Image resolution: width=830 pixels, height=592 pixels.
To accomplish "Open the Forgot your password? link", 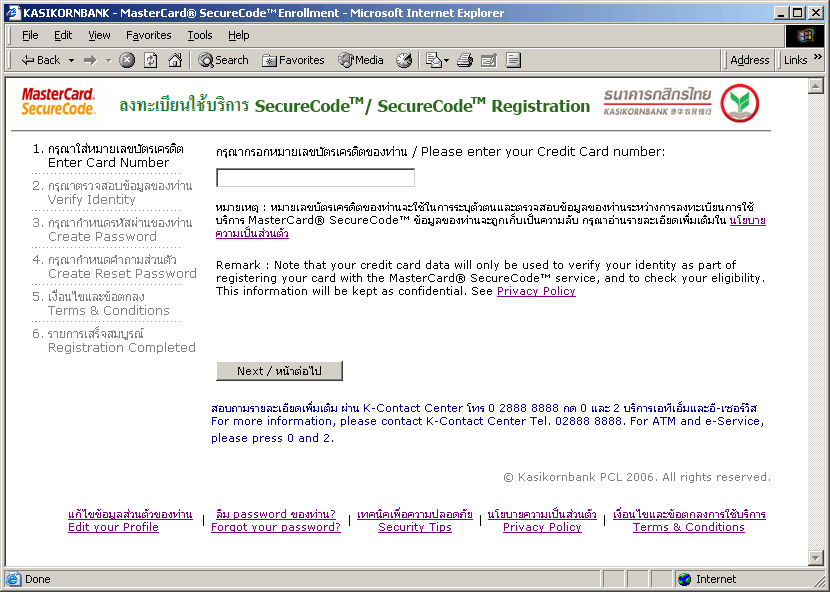I will coord(276,527).
